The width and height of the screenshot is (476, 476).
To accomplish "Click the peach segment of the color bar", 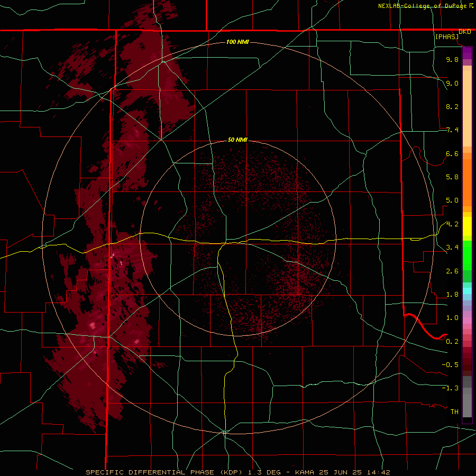I will click(x=467, y=108).
